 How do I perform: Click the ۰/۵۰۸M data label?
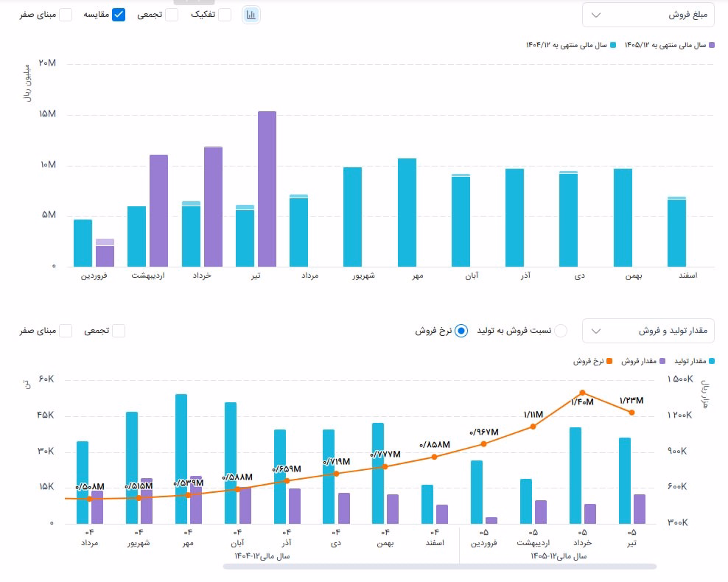(90, 487)
